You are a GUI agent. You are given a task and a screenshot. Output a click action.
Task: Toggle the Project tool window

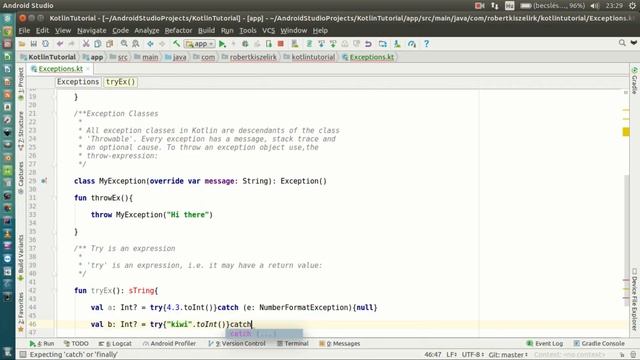(21, 84)
